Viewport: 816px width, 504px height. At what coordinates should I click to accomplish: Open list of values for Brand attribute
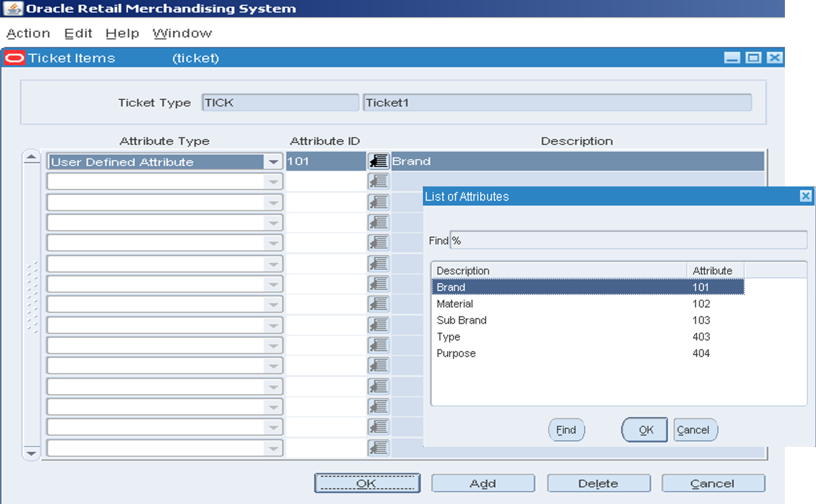[379, 161]
